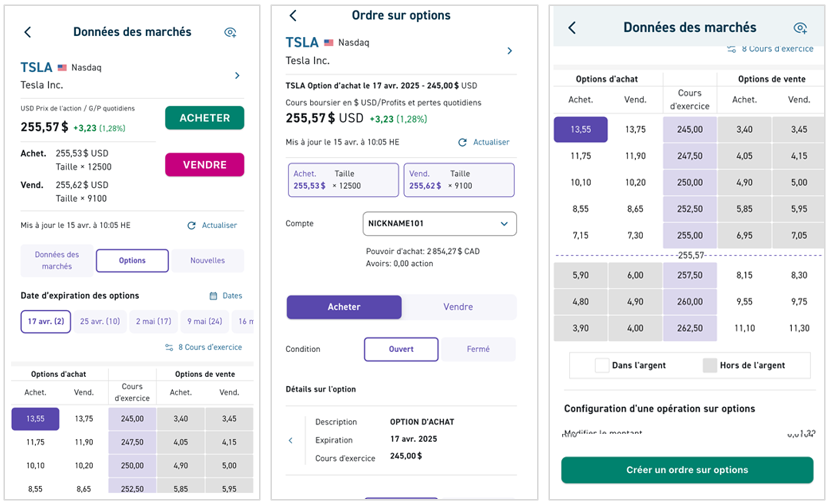Refresh with Actualiser on order screen

[484, 142]
